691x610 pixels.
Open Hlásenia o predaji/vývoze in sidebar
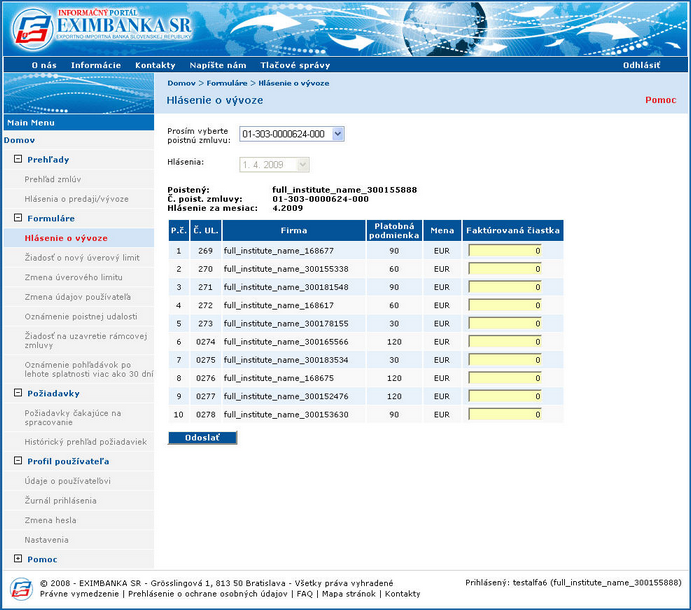[76, 199]
